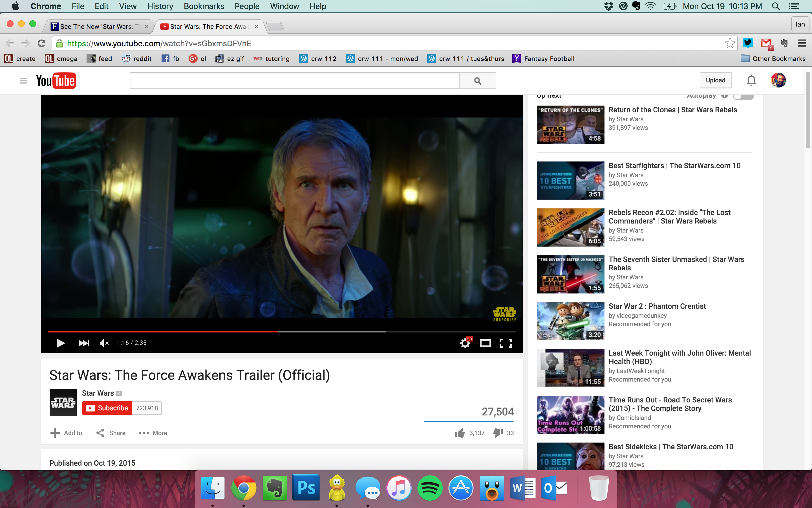Skip to next video in player

83,343
